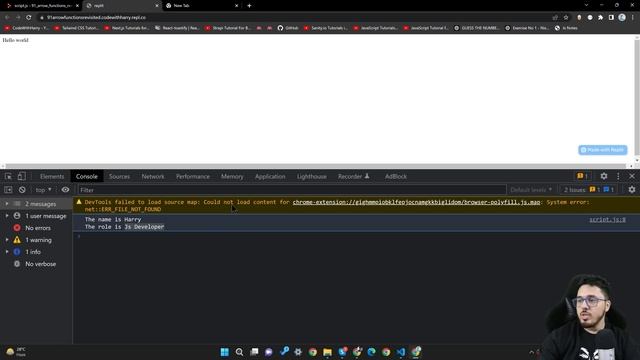Image resolution: width=640 pixels, height=360 pixels.
Task: Select the No verbose filter
Action: (36, 264)
